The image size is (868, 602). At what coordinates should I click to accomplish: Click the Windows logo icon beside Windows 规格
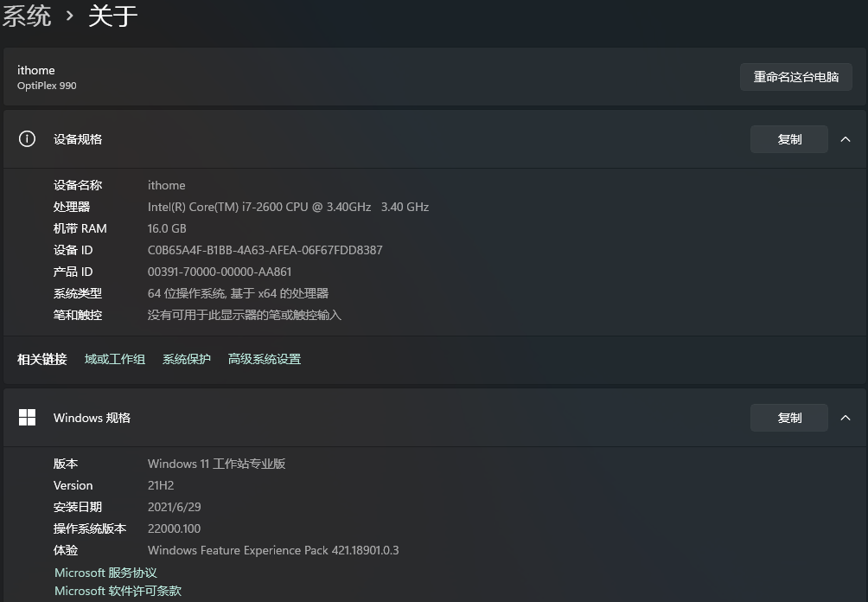click(27, 417)
